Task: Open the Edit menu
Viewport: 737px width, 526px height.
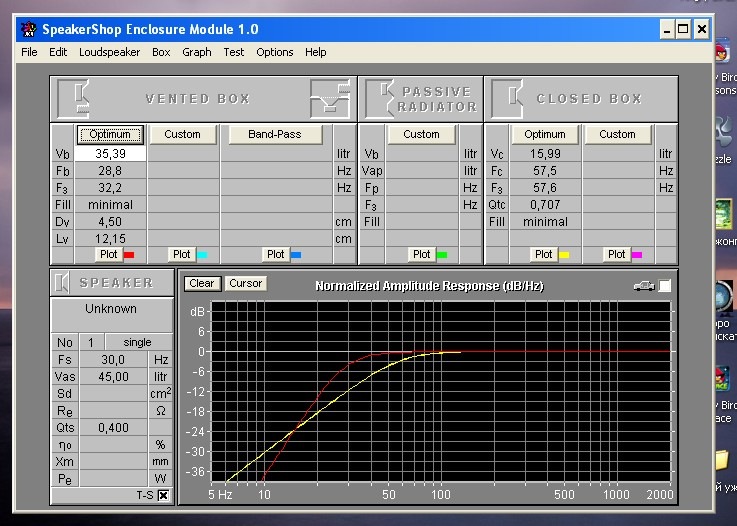Action: click(x=58, y=52)
